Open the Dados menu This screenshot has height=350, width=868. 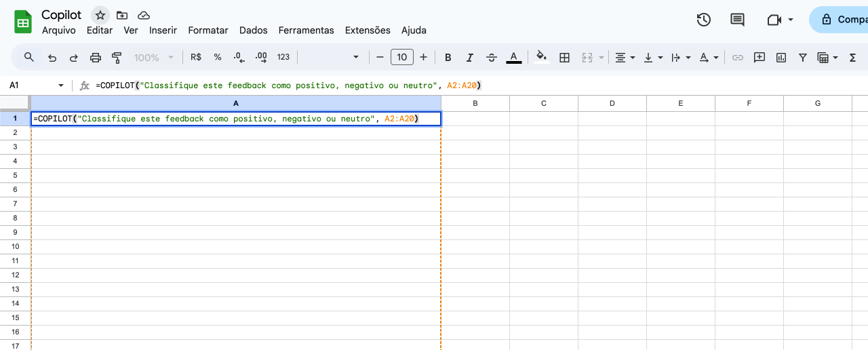point(254,31)
